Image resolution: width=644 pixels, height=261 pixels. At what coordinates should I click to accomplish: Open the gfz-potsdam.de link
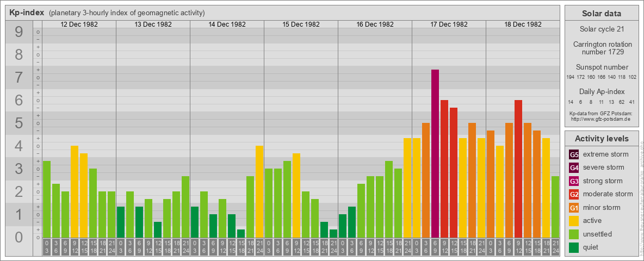click(x=601, y=119)
